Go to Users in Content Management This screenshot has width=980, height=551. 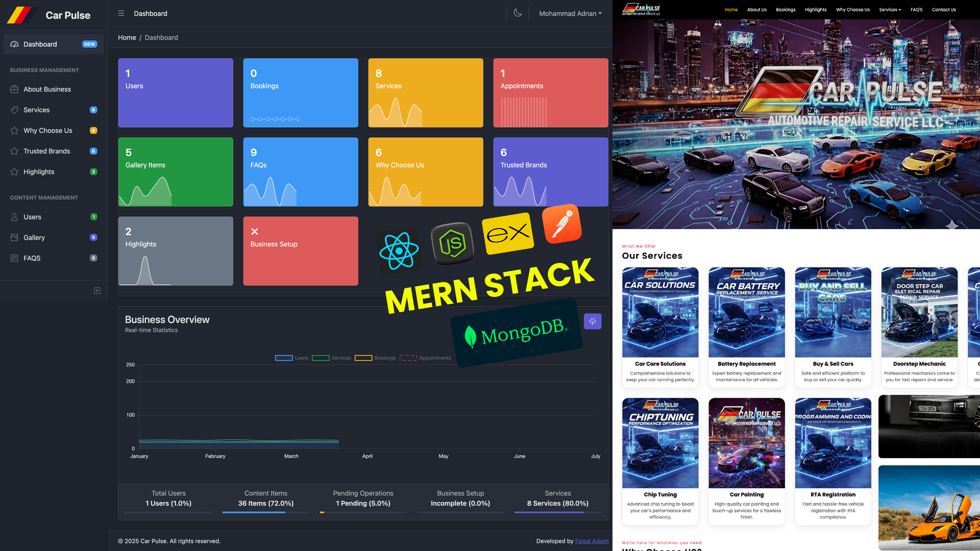(32, 217)
